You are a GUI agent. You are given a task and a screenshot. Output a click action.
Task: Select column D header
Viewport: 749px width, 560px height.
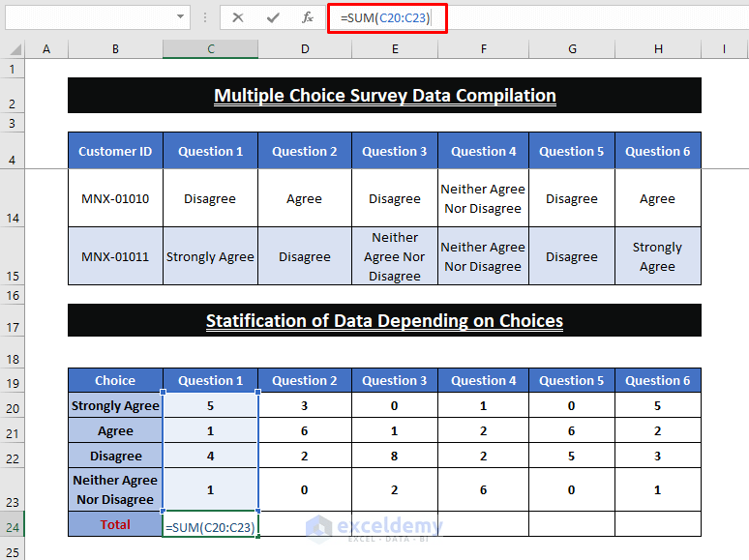pos(305,48)
